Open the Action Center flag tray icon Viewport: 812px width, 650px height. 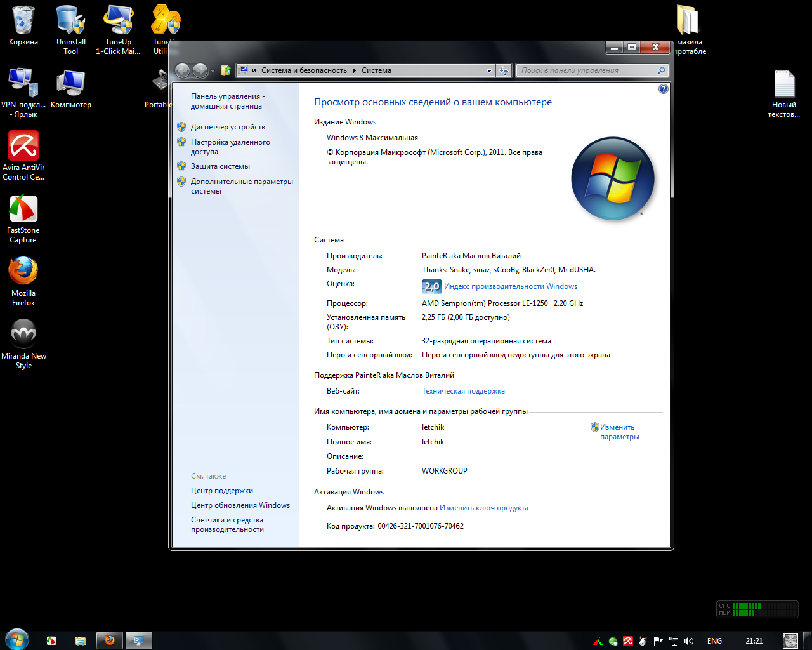tap(658, 641)
